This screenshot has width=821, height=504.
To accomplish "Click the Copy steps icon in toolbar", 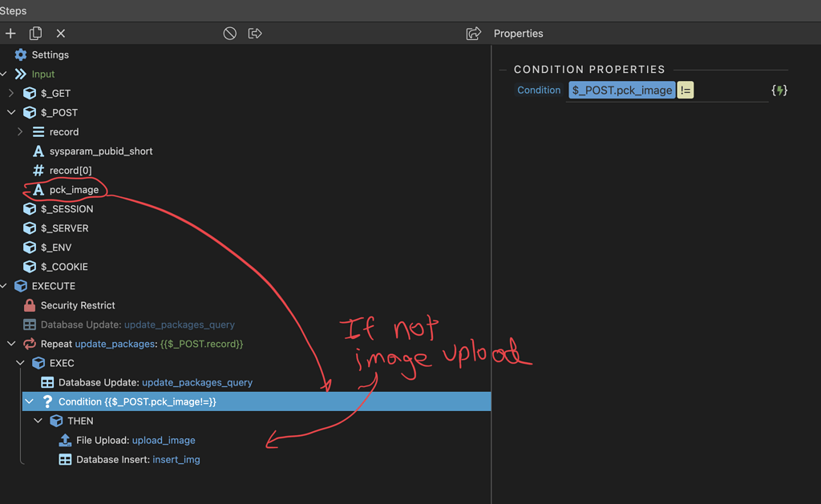I will click(x=34, y=33).
